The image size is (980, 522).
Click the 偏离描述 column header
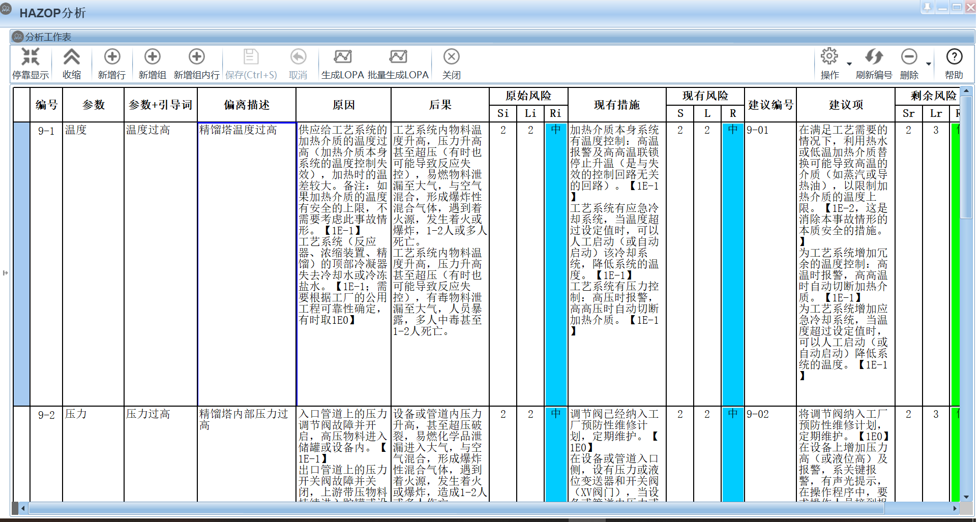(x=247, y=105)
